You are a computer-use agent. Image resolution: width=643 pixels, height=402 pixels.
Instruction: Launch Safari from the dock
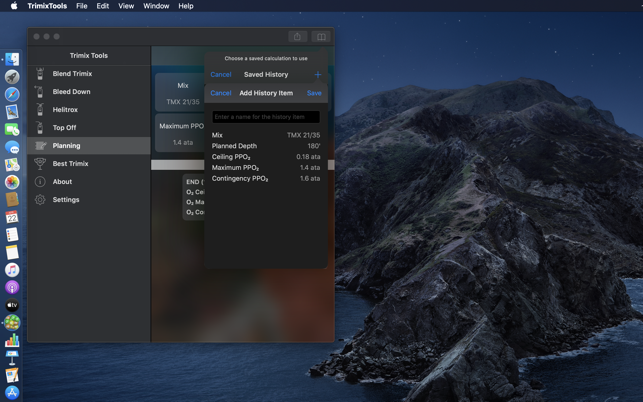point(12,94)
